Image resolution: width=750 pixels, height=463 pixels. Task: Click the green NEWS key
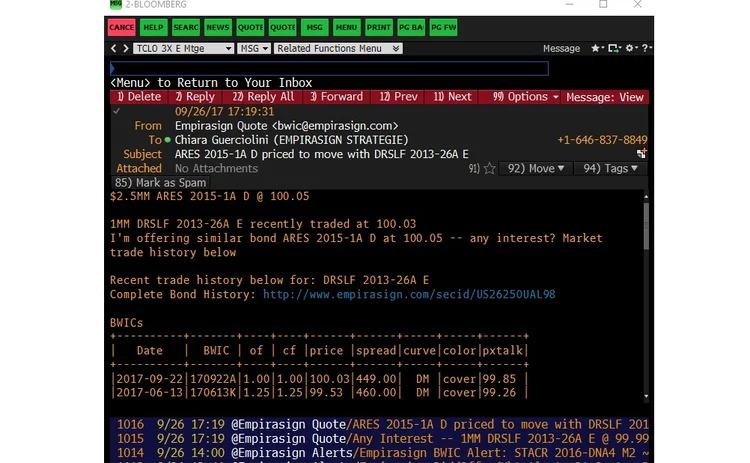[x=218, y=27]
